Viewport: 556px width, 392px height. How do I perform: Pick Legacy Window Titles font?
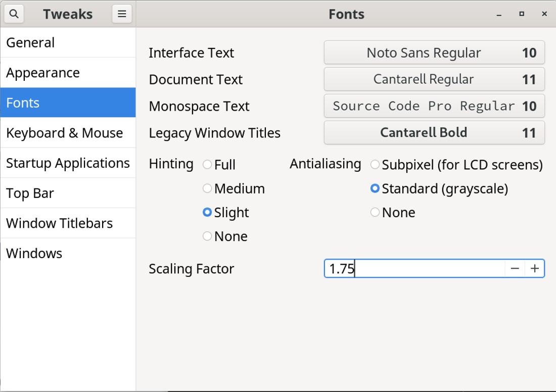(434, 133)
